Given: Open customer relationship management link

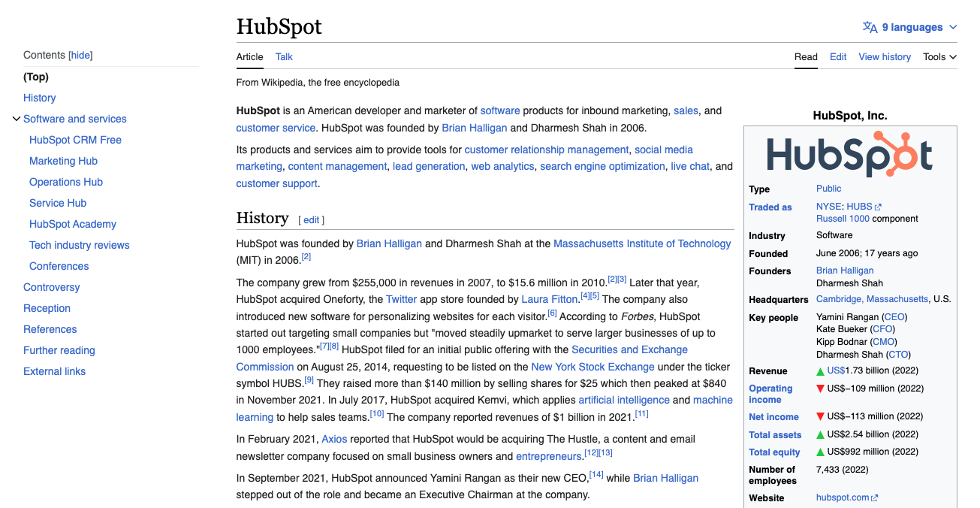Looking at the screenshot, I should point(547,150).
